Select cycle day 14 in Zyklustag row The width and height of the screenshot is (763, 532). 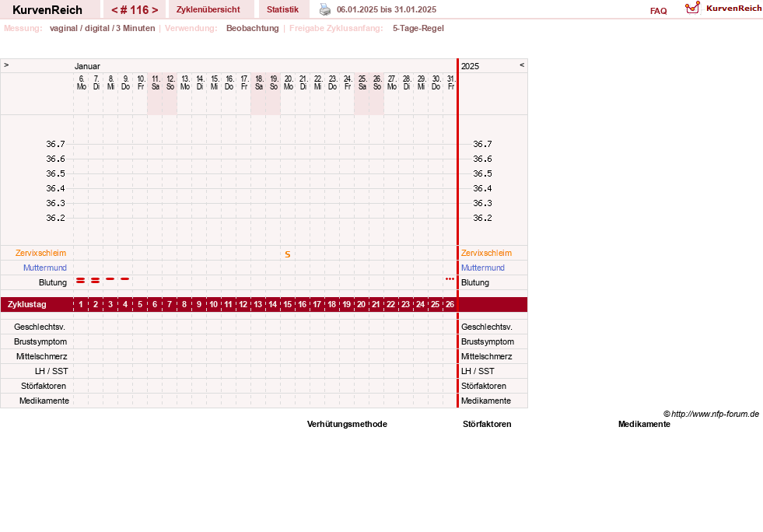point(272,304)
